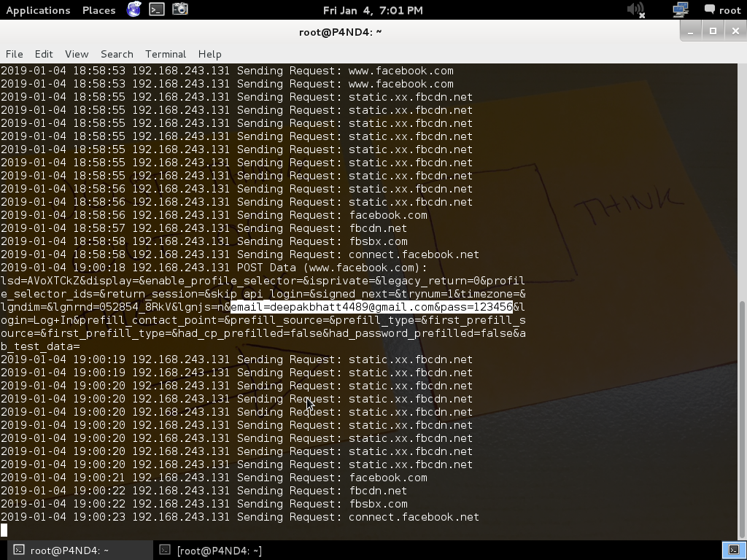
Task: Open the network connection icon
Action: pyautogui.click(x=681, y=9)
